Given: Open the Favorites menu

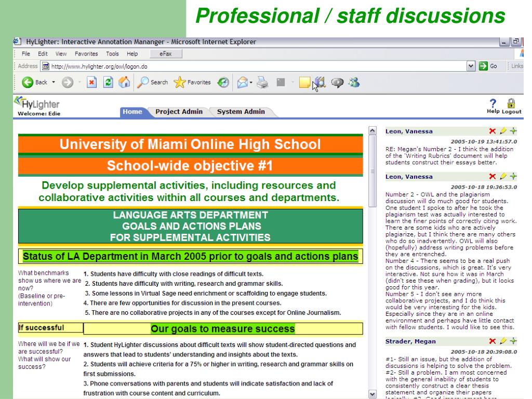Looking at the screenshot, I should (x=86, y=54).
